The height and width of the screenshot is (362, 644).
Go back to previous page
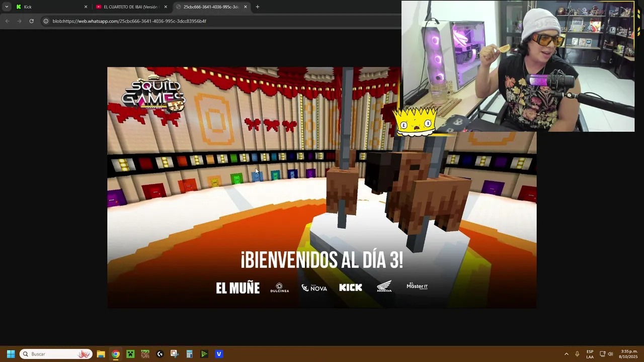(7, 21)
